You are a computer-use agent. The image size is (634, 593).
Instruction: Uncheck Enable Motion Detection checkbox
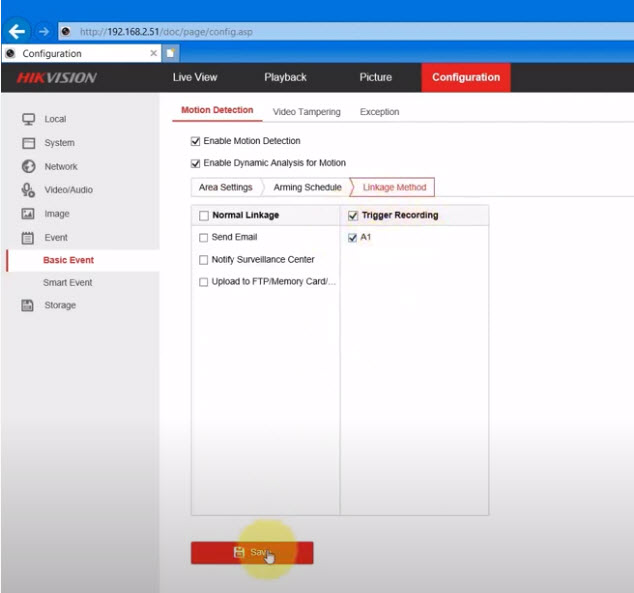click(x=195, y=141)
